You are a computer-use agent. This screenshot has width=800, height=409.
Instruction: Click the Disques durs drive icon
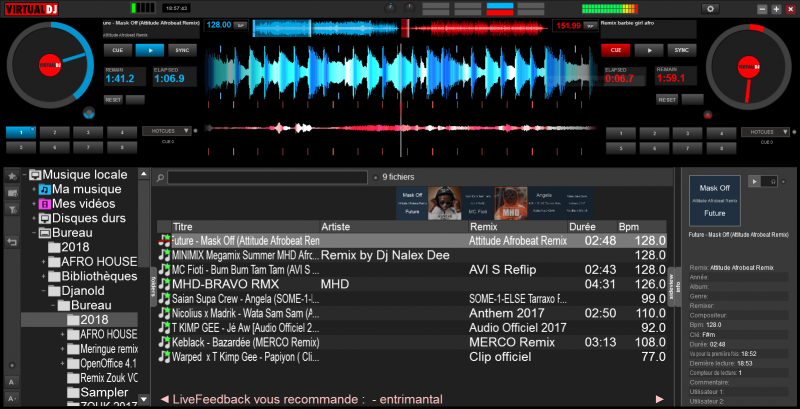[45, 218]
